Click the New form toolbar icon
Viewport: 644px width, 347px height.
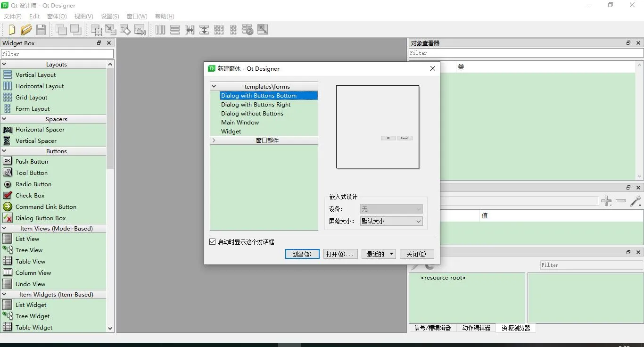12,30
